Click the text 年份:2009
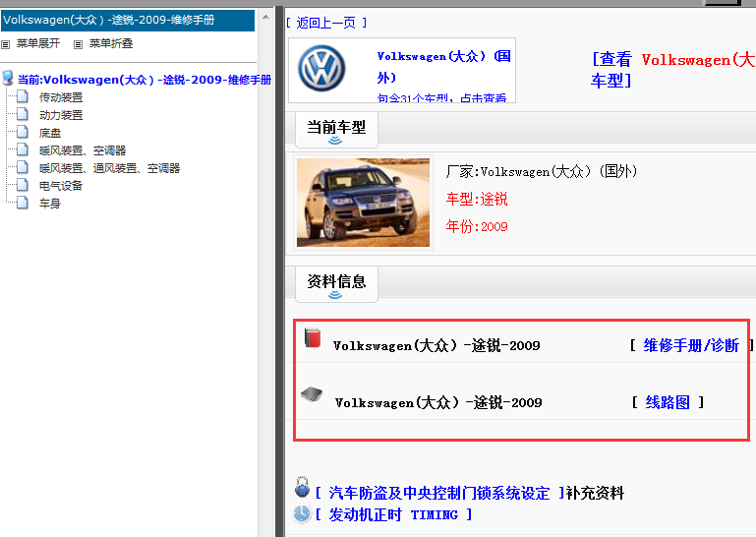The image size is (756, 537). click(477, 226)
